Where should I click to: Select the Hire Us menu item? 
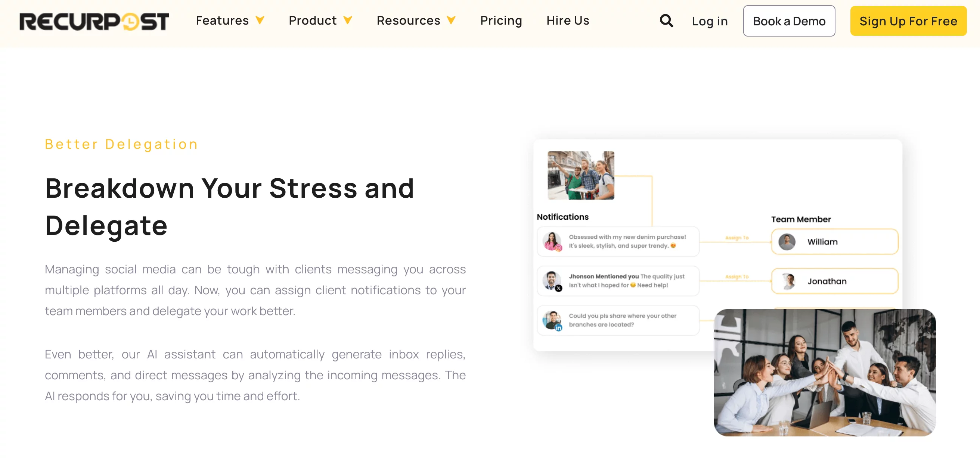pyautogui.click(x=567, y=21)
